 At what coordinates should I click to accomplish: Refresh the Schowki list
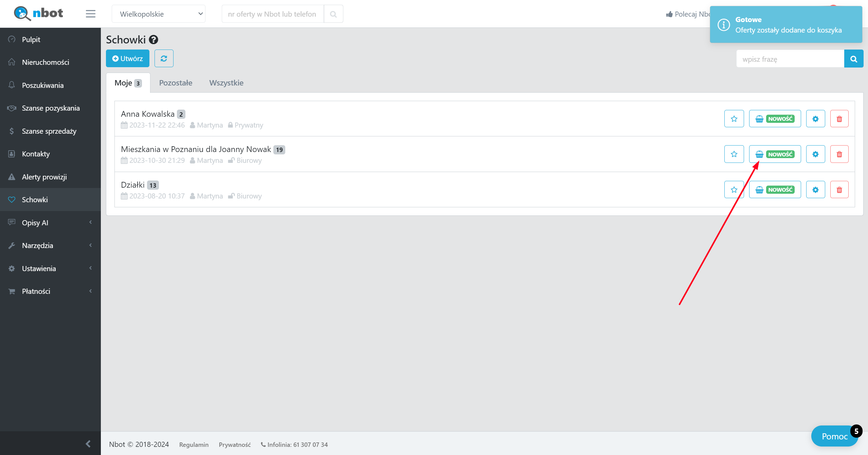pyautogui.click(x=164, y=58)
